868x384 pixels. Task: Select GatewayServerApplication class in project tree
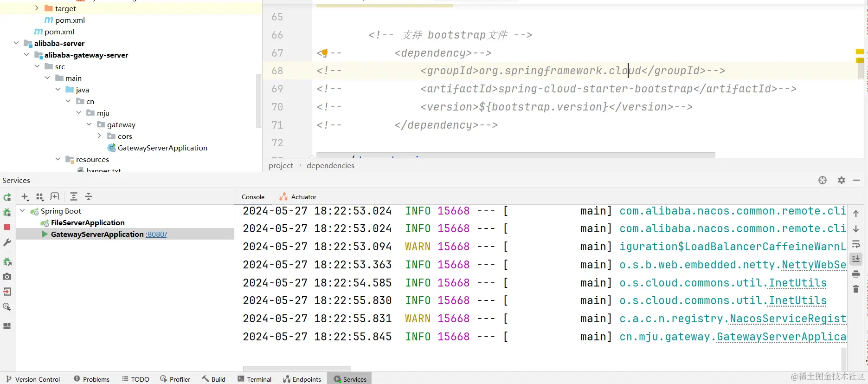(x=162, y=148)
